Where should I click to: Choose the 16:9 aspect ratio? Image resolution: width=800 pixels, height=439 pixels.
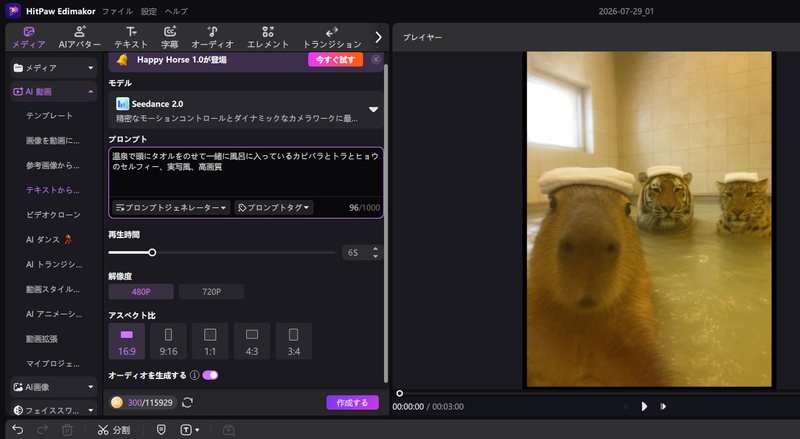coord(127,341)
